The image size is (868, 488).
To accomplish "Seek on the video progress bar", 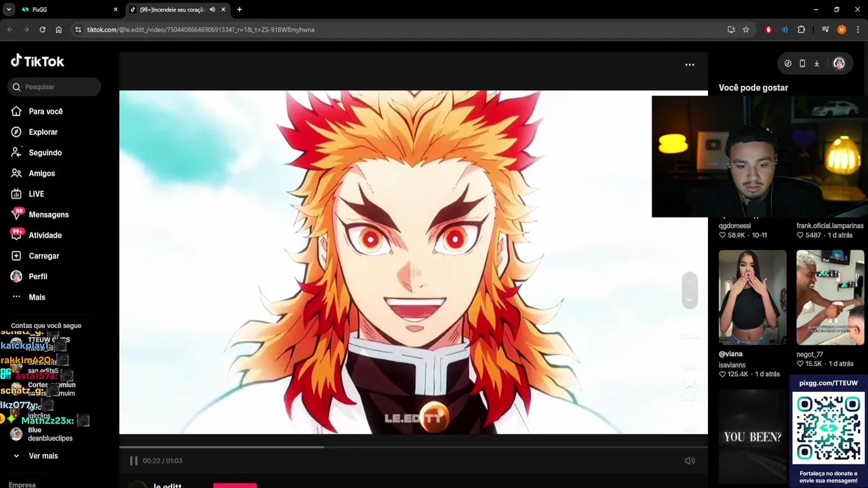I will pos(414,447).
